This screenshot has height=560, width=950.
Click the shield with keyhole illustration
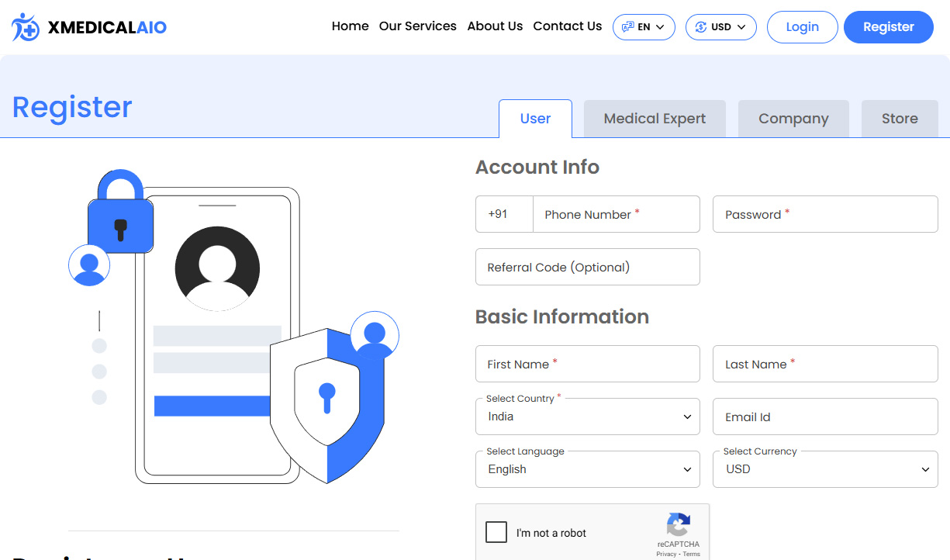click(x=326, y=403)
